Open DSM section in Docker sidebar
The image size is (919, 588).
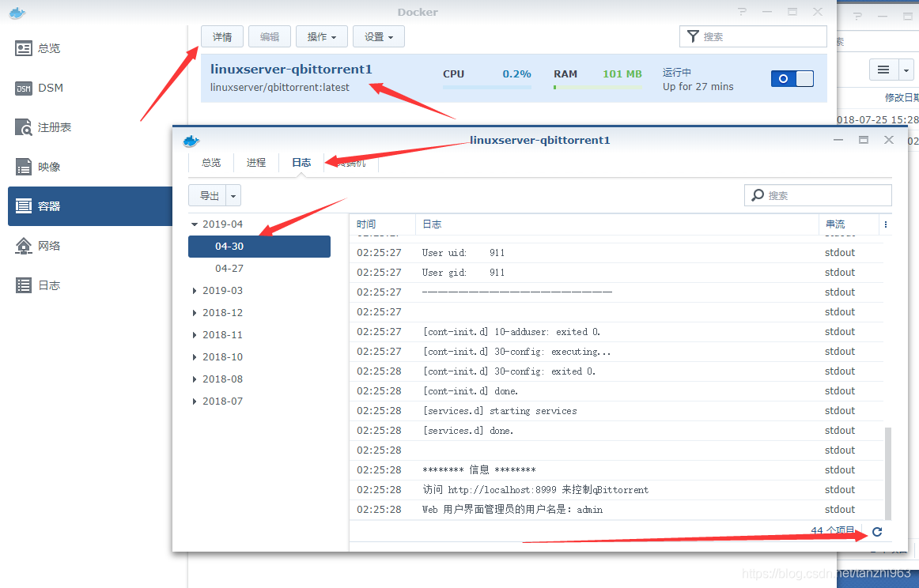coord(38,88)
